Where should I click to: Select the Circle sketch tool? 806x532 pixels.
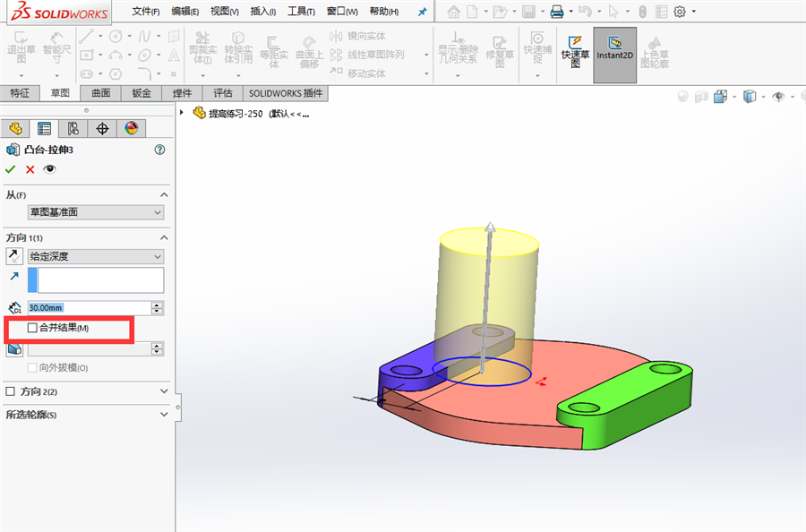(x=116, y=36)
